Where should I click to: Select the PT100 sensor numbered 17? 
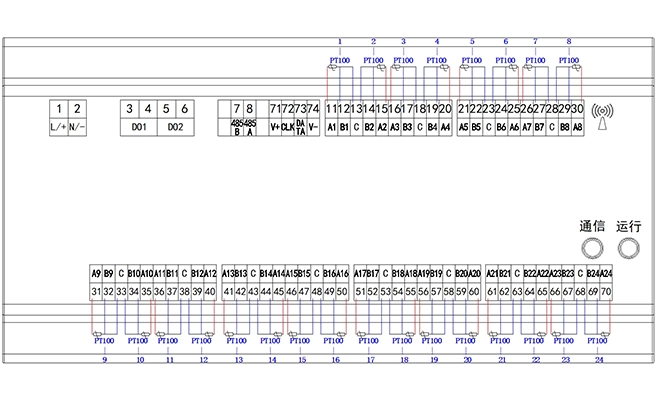tap(370, 339)
